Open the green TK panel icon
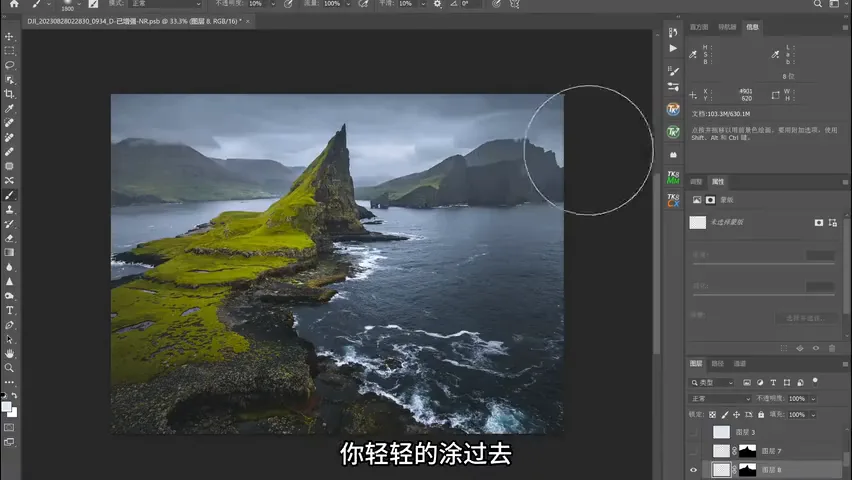852x480 pixels. (673, 132)
